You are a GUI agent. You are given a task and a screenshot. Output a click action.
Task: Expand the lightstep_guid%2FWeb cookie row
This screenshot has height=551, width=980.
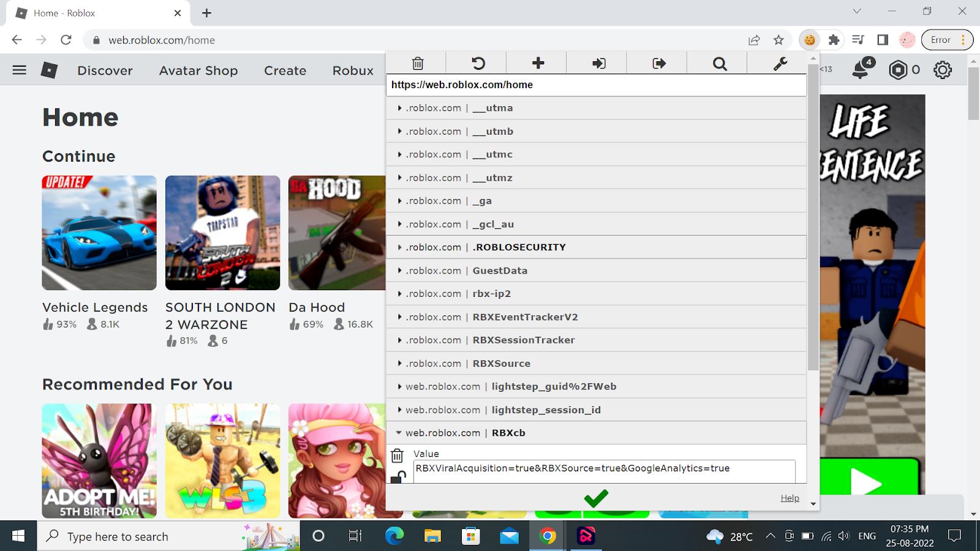tap(596, 387)
